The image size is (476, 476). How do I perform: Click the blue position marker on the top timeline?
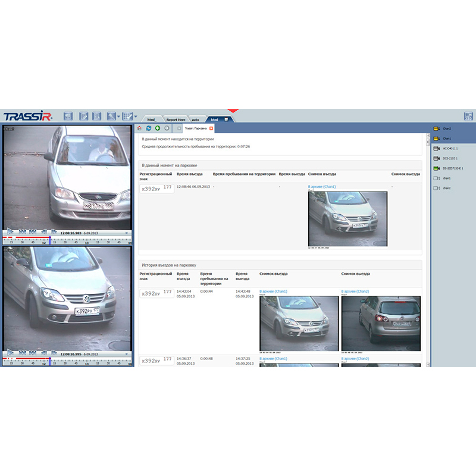tap(50, 240)
